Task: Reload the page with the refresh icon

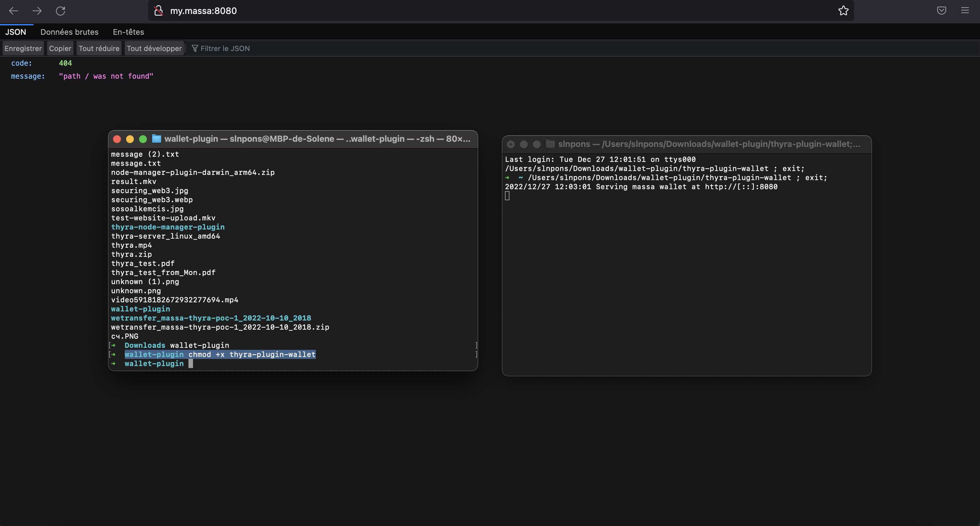Action: tap(61, 11)
